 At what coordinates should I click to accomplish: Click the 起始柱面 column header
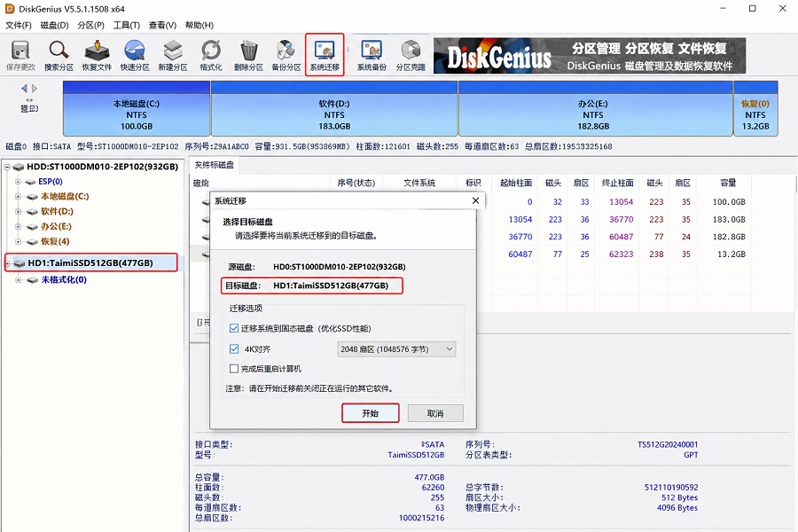pyautogui.click(x=516, y=183)
